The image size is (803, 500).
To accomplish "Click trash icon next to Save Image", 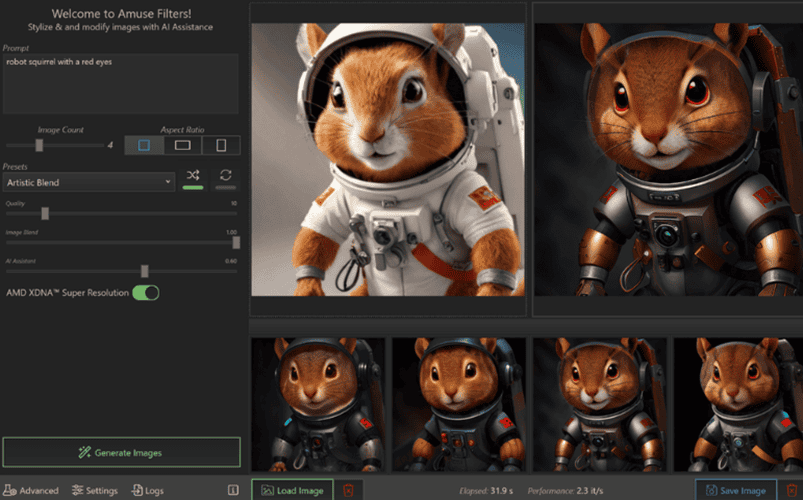I will (x=791, y=490).
